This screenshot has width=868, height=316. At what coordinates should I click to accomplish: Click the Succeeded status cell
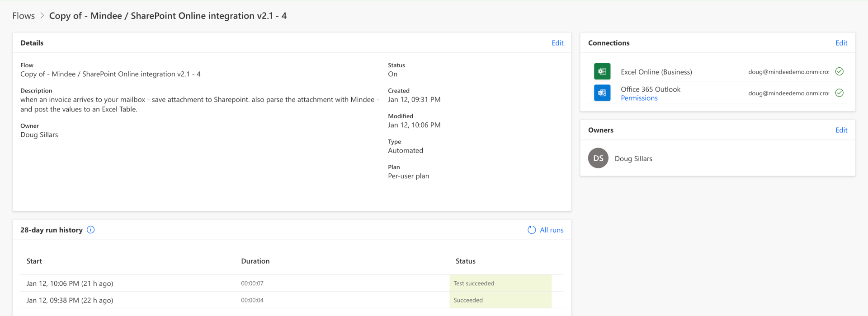point(500,300)
